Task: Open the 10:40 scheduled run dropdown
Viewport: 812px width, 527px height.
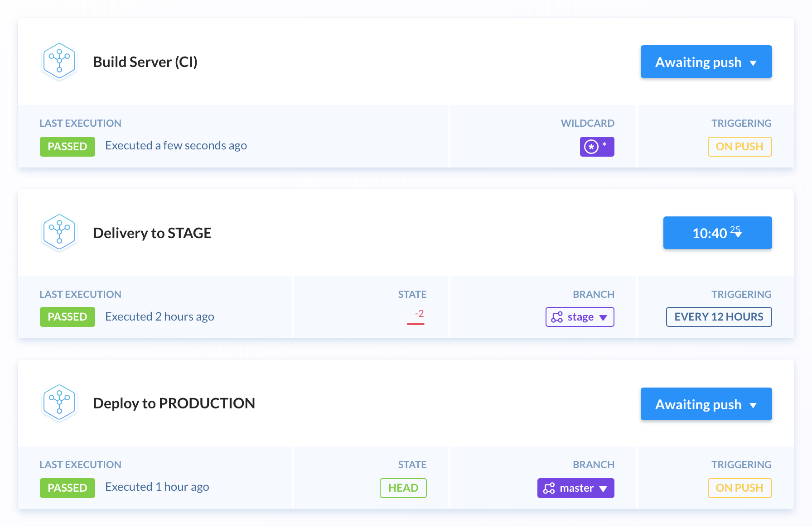Action: 717,233
